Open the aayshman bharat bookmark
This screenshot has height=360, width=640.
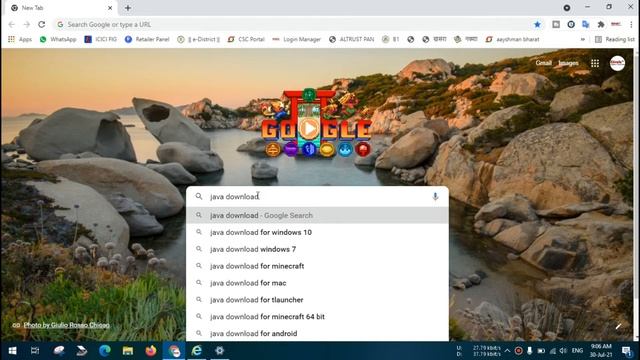point(513,39)
